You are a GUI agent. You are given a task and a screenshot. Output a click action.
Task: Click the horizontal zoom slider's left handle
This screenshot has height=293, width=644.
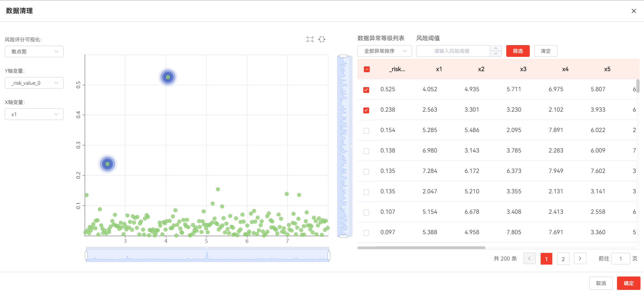[86, 256]
